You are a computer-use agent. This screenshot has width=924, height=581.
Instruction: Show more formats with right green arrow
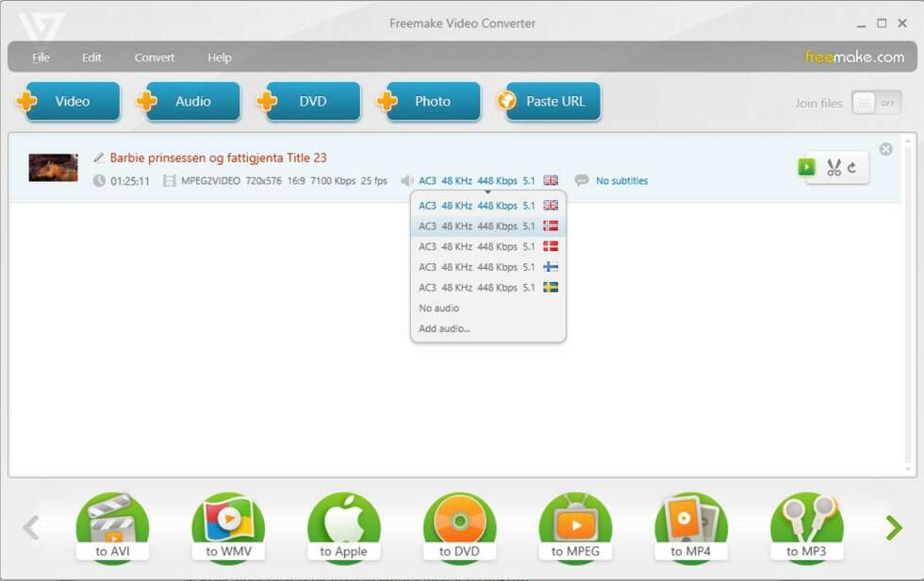894,527
